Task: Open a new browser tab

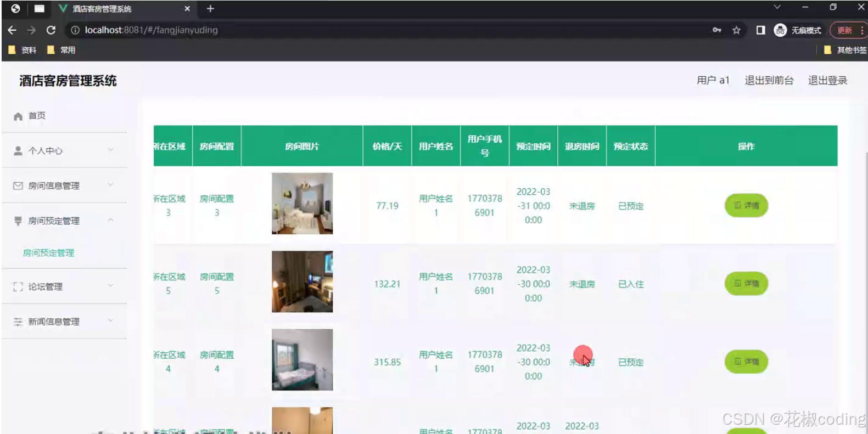Action: click(x=210, y=9)
